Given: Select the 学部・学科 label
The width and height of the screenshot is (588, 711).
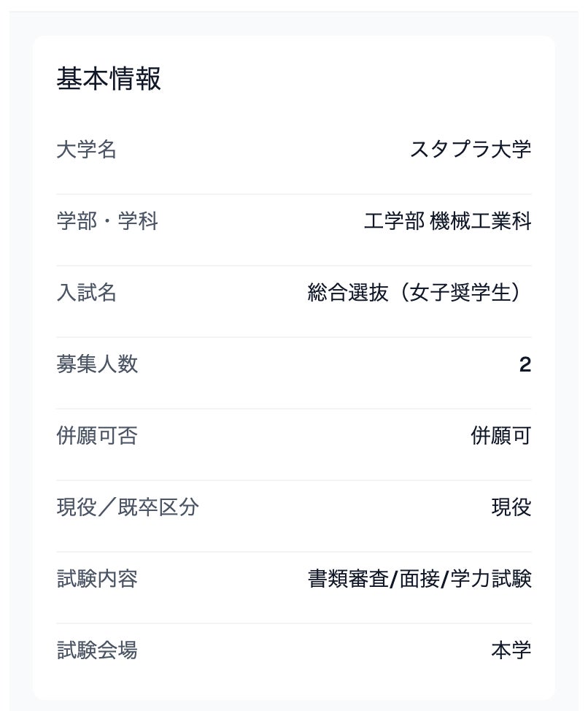Looking at the screenshot, I should pos(107,221).
